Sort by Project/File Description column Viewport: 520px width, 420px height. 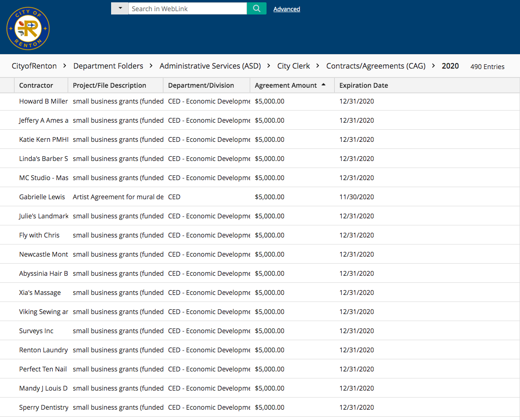[x=109, y=85]
